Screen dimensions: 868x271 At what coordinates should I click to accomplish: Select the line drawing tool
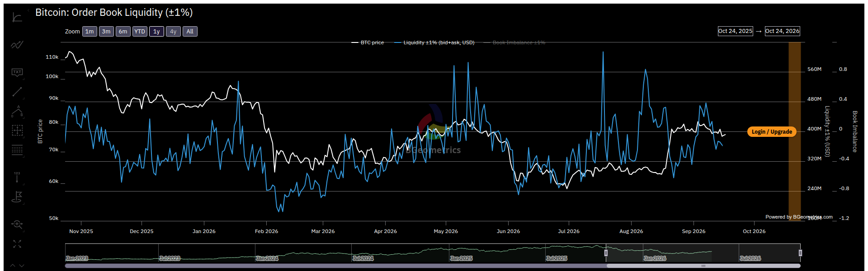pos(17,92)
